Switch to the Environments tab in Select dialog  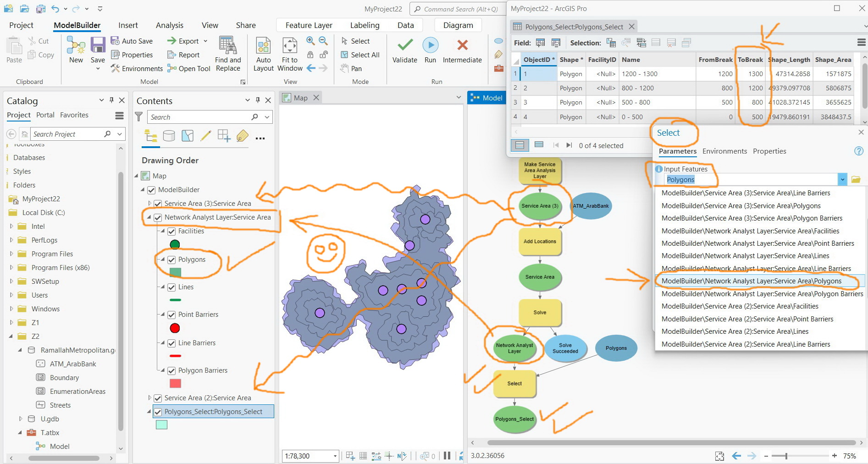point(724,151)
